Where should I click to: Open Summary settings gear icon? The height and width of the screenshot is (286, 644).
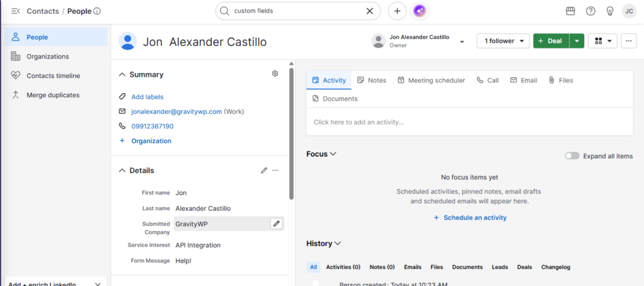[x=275, y=74]
